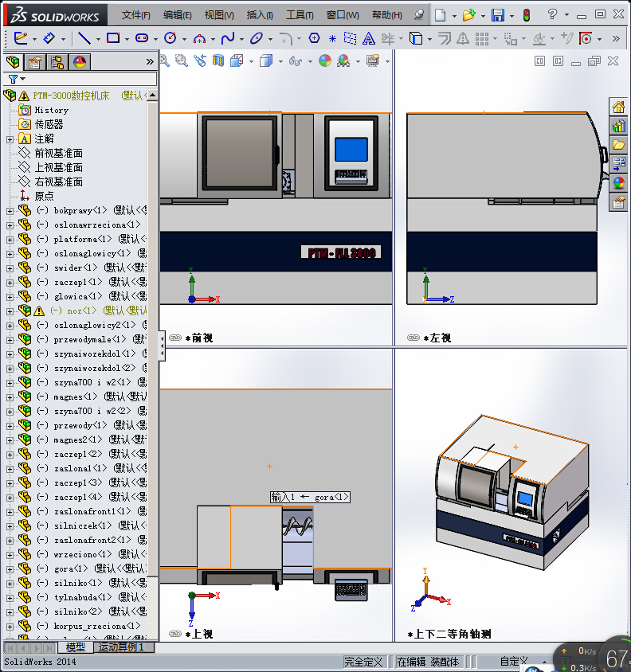
Task: Expand the gora<1> component
Action: coord(10,569)
